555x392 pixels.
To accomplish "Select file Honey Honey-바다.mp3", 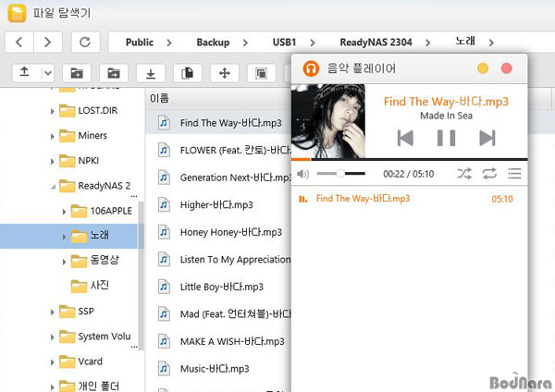I will [x=218, y=232].
